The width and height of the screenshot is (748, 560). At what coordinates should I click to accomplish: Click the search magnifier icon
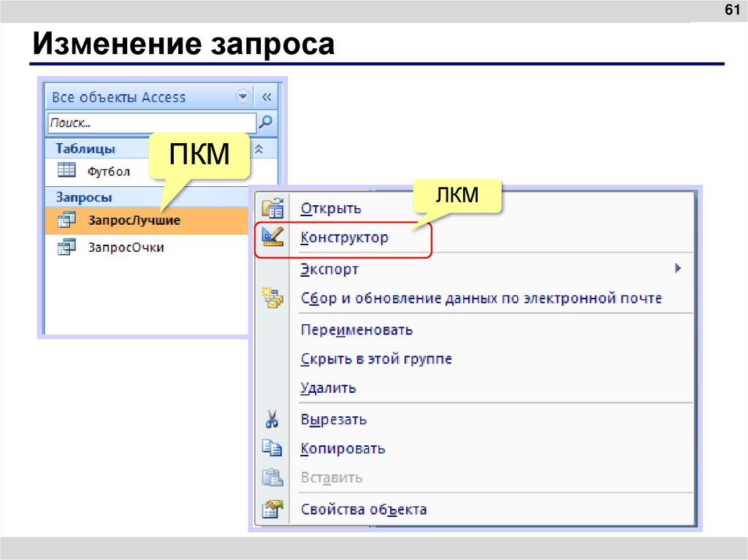click(265, 122)
